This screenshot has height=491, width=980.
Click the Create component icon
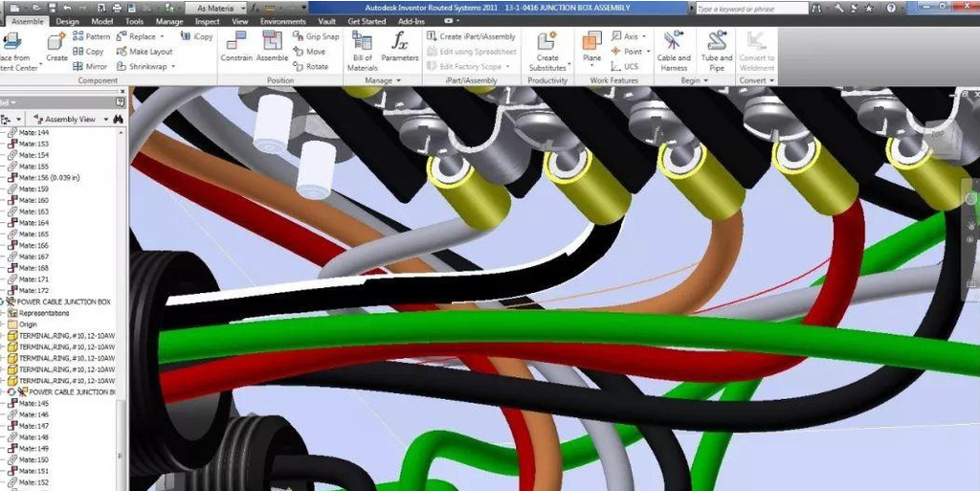pyautogui.click(x=56, y=43)
